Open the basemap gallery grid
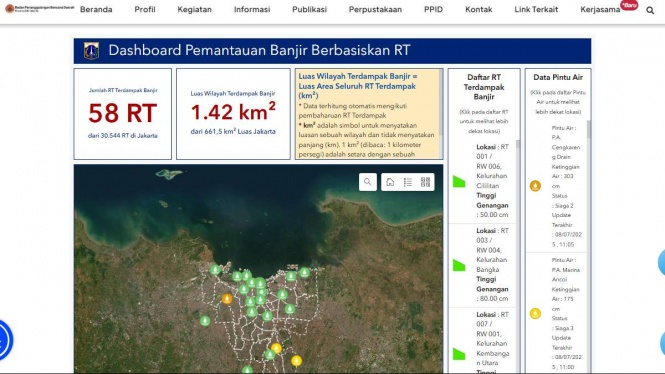 (425, 182)
